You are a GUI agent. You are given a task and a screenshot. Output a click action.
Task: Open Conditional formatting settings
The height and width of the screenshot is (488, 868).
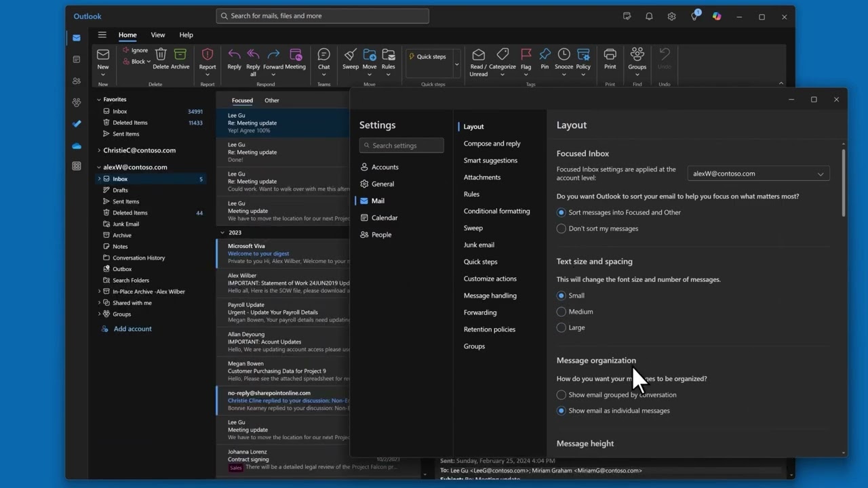(497, 211)
